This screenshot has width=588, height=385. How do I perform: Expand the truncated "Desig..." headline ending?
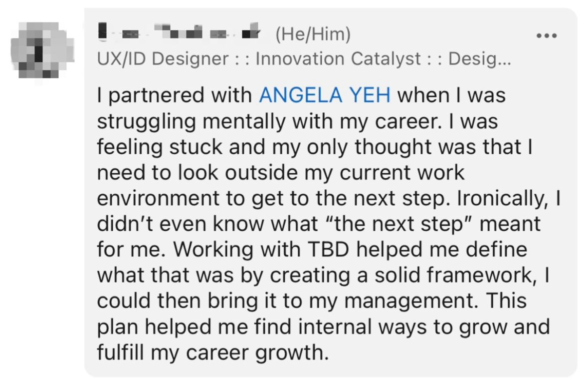tap(480, 59)
